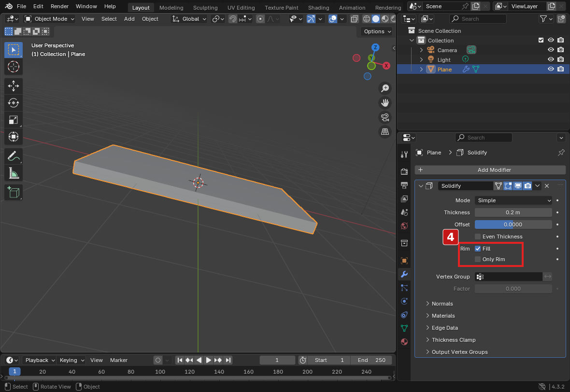Open the Modifiers wrench properties tab

[x=404, y=274]
